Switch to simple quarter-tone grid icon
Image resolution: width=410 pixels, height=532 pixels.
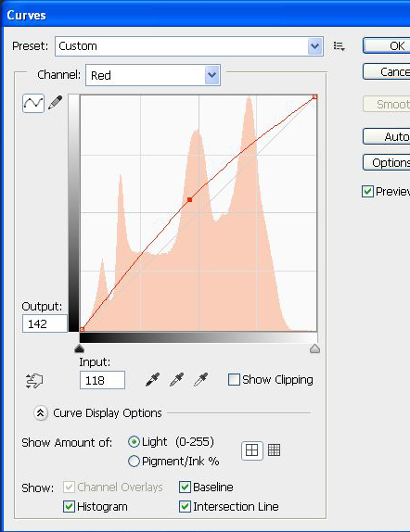[251, 450]
